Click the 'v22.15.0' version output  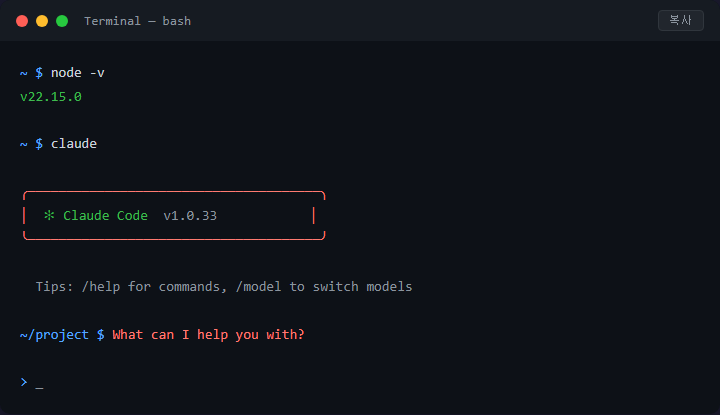pos(51,97)
